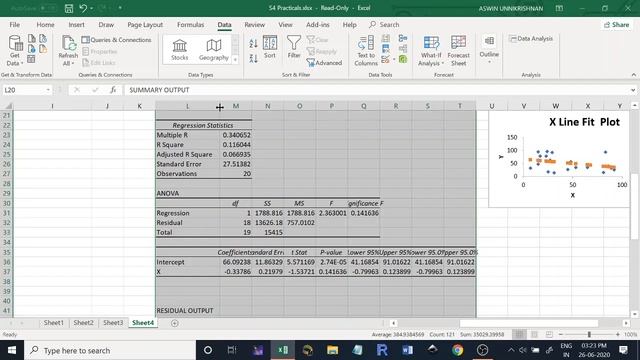Open the Name Box dropdown arrow
Viewport: 640px width, 360px height.
click(x=48, y=90)
